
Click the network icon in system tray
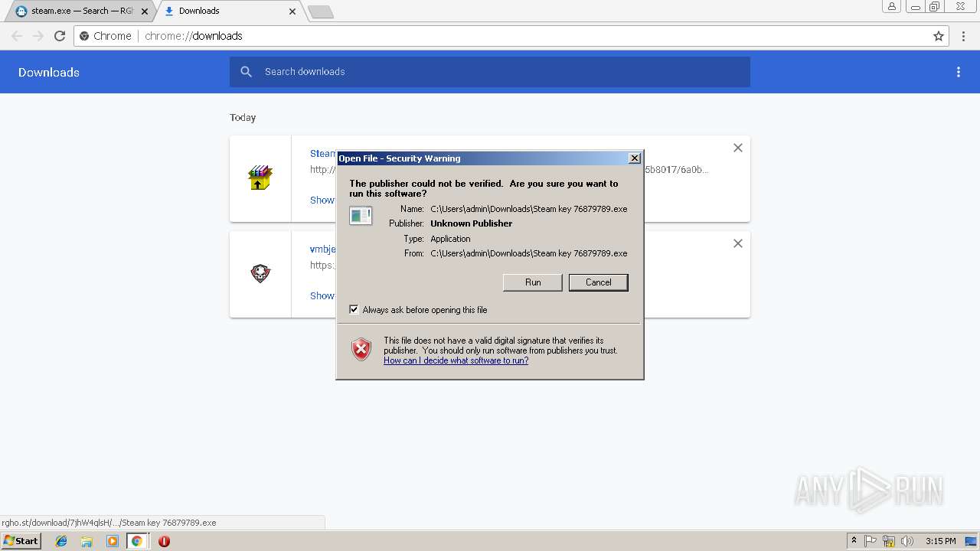click(889, 541)
